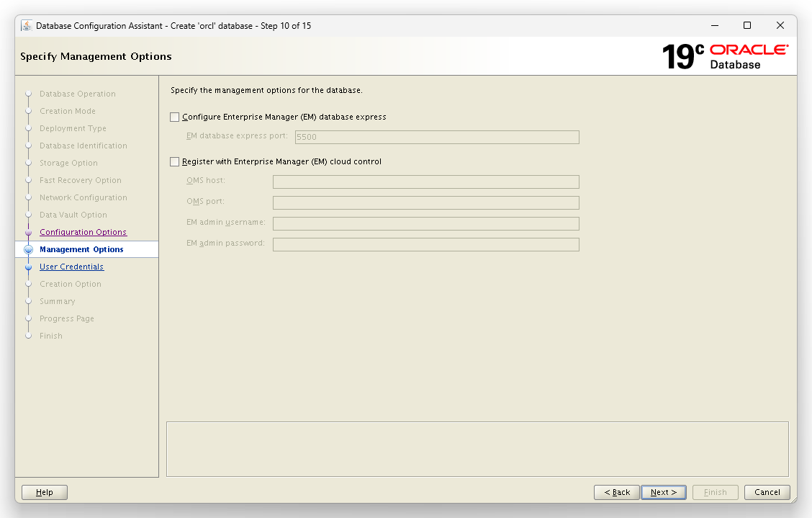
Task: Click the Creation Mode step text
Action: (x=68, y=111)
